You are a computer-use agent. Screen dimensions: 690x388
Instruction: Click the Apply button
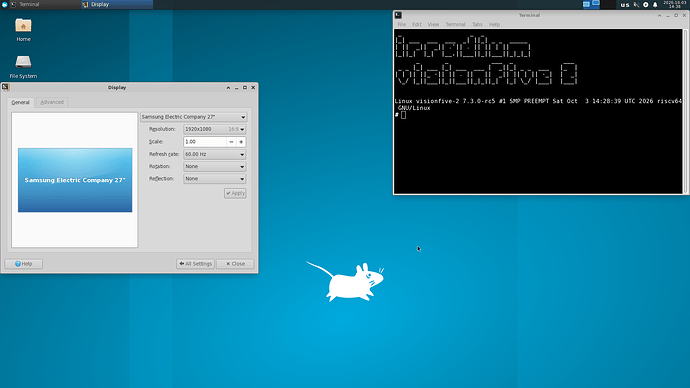[x=235, y=193]
